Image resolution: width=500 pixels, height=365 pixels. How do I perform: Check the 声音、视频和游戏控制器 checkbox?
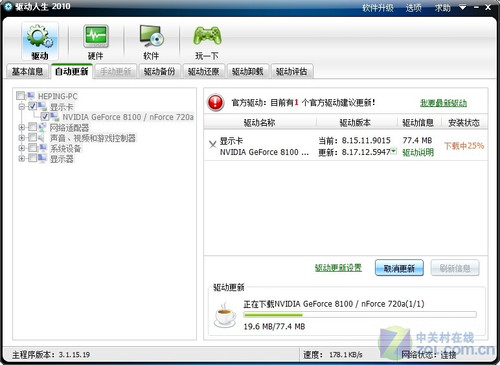(x=32, y=137)
